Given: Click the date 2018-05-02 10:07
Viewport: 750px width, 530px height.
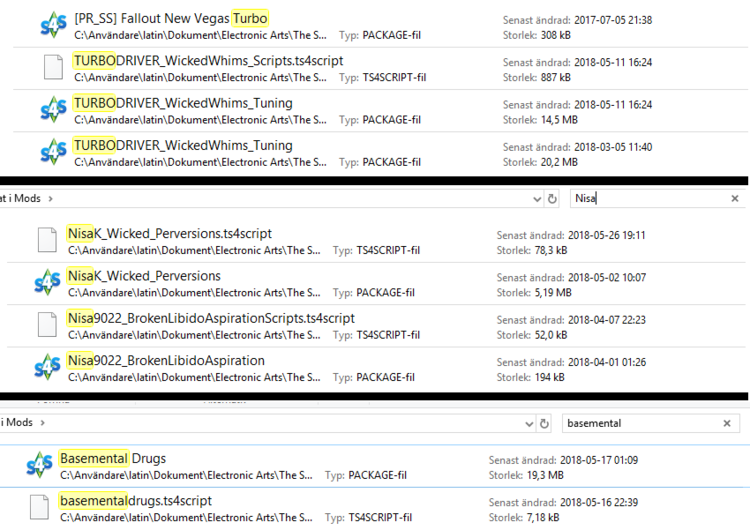Looking at the screenshot, I should (607, 277).
